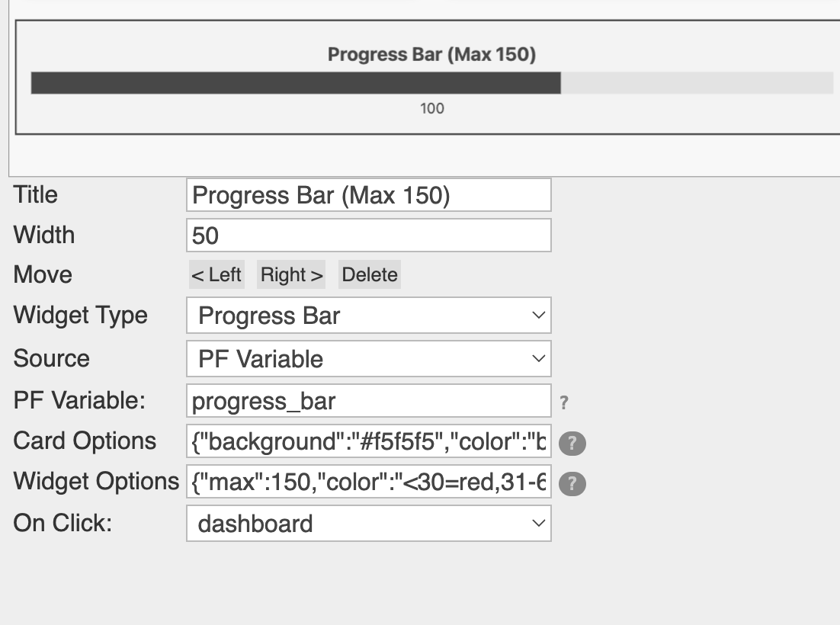Click the dark filled part of the progress bar
The height and width of the screenshot is (625, 840).
pos(296,83)
